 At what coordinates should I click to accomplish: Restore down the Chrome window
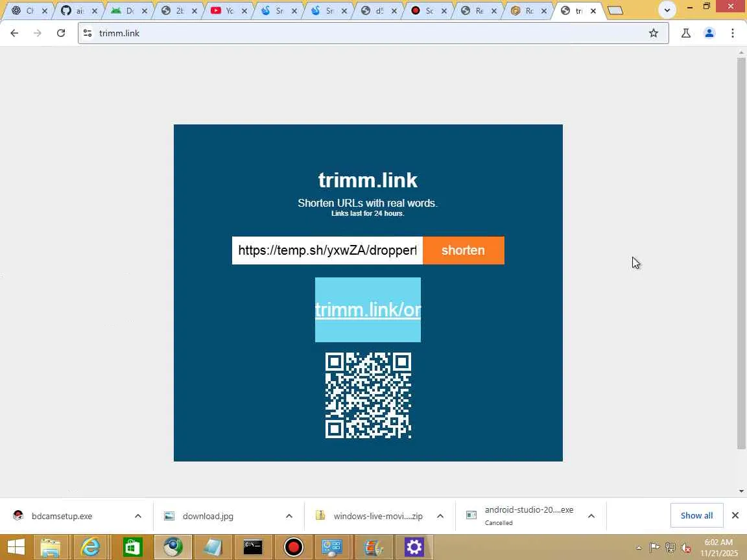pyautogui.click(x=707, y=6)
